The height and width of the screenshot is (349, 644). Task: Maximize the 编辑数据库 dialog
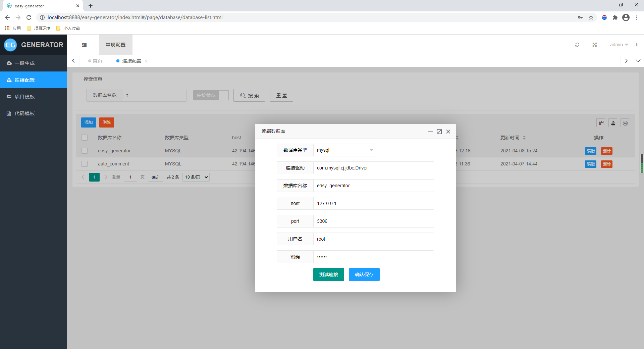(x=439, y=132)
